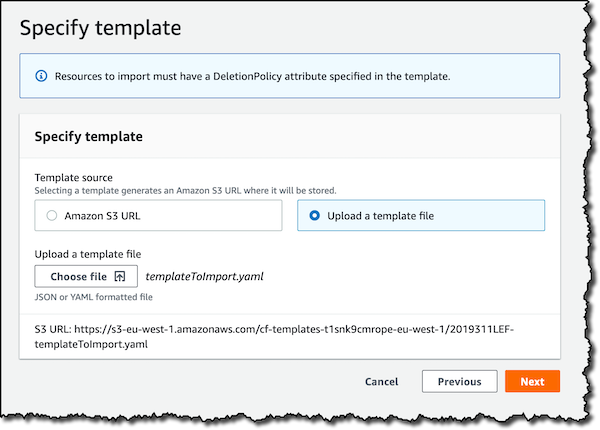Click the templateToImport.yaml text in S3 URL
Viewport: 600px width, 430px height.
tap(91, 344)
